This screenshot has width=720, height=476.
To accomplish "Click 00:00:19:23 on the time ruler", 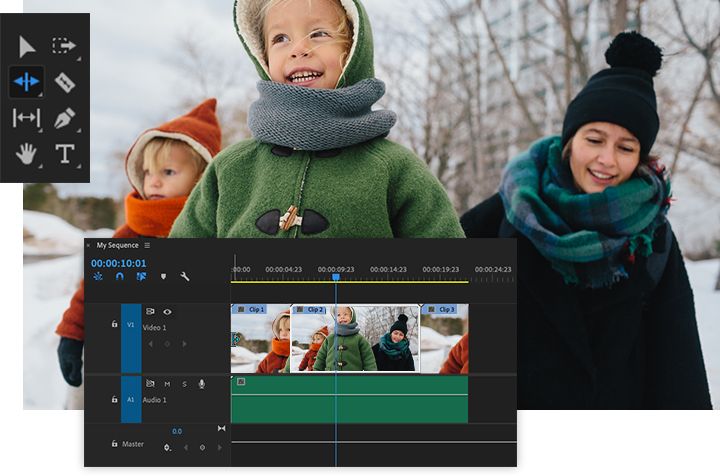I will click(x=441, y=269).
